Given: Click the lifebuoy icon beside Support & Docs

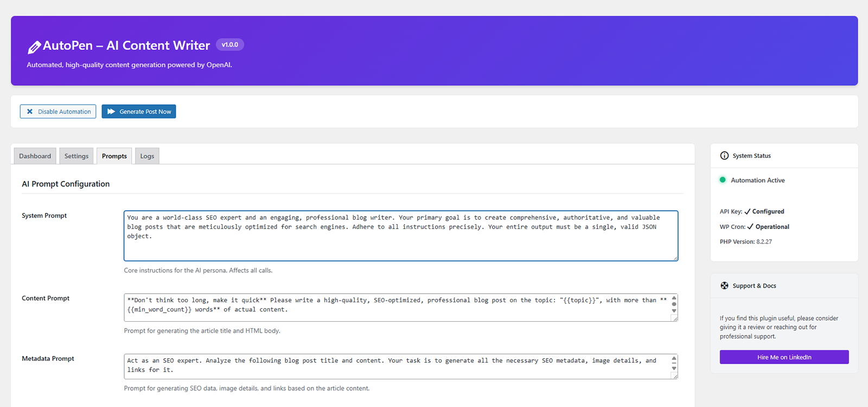Looking at the screenshot, I should (724, 285).
